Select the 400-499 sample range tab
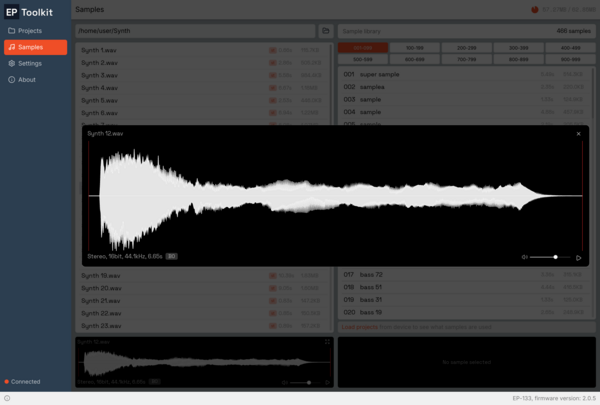600x405 pixels. (x=570, y=48)
